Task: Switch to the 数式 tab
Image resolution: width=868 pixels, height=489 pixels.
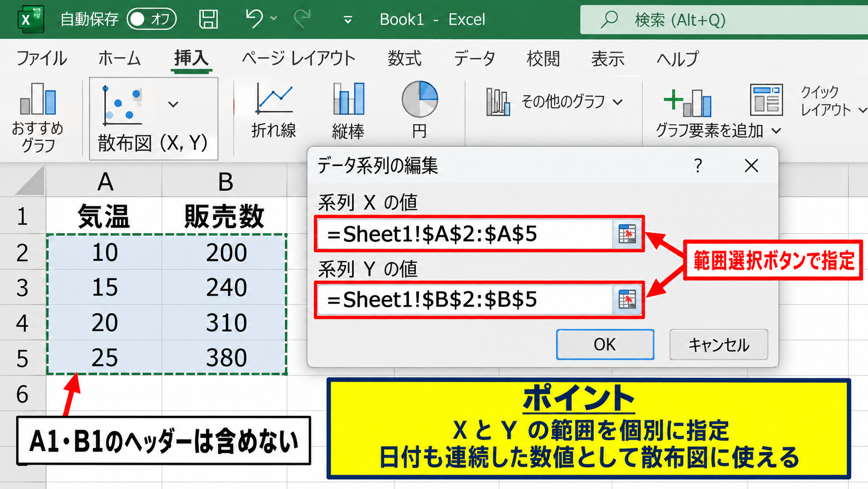Action: 404,58
